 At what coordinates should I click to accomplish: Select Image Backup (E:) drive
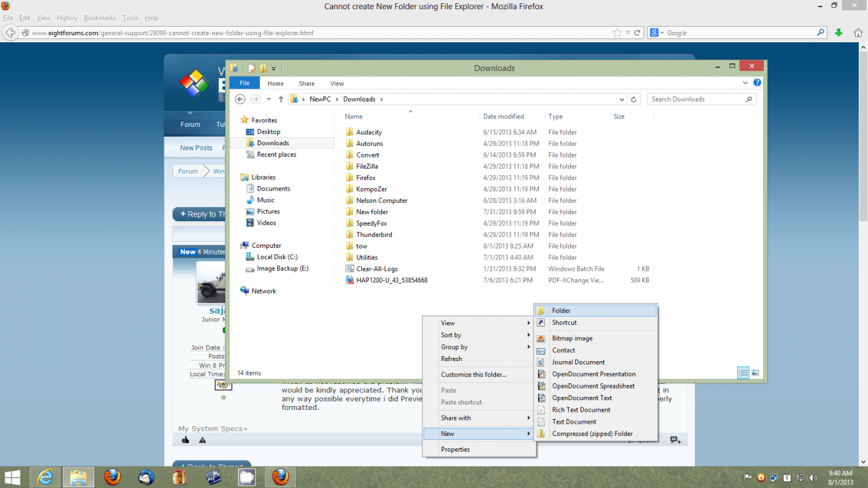coord(282,268)
